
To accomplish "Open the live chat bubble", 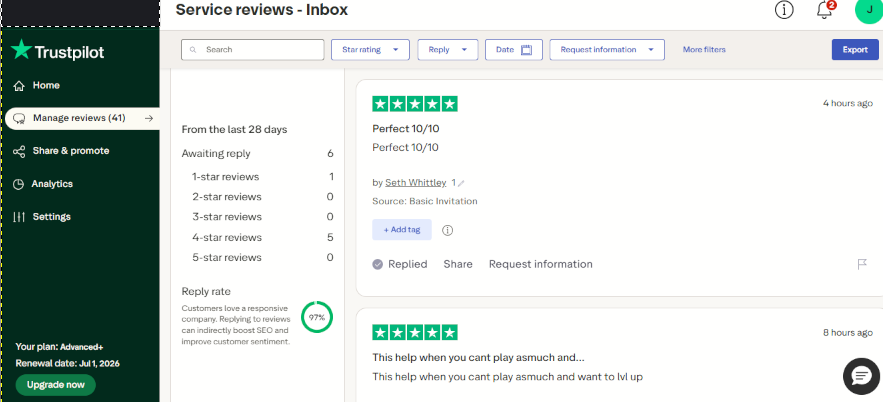I will 861,376.
